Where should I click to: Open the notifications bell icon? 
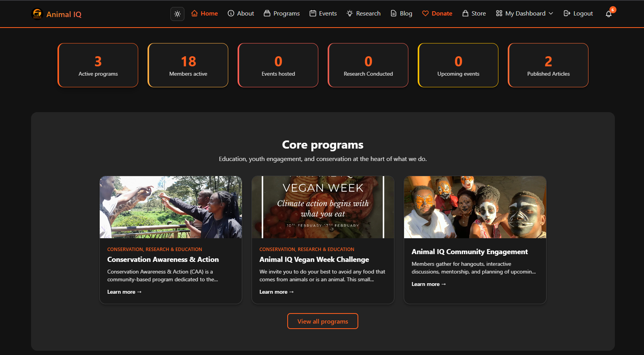(609, 14)
